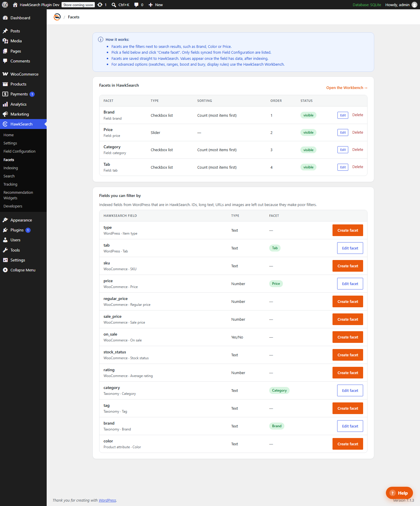Click the Analytics bar chart icon
The width and height of the screenshot is (420, 506).
pyautogui.click(x=5, y=104)
